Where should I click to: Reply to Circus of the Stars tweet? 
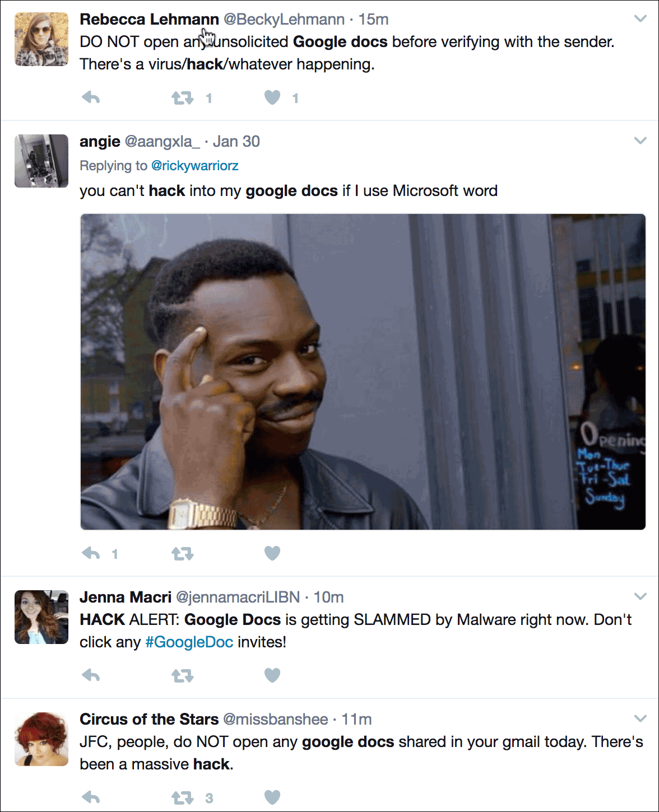click(91, 797)
